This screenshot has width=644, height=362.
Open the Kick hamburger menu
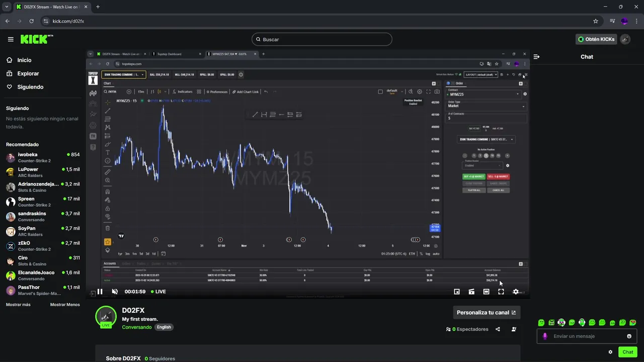(11, 39)
